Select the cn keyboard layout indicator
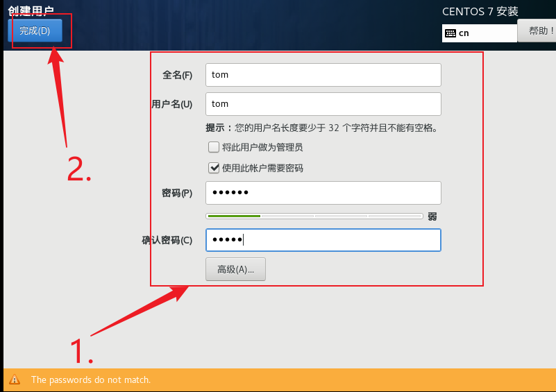Screen dimensions: 556x392 click(479, 33)
